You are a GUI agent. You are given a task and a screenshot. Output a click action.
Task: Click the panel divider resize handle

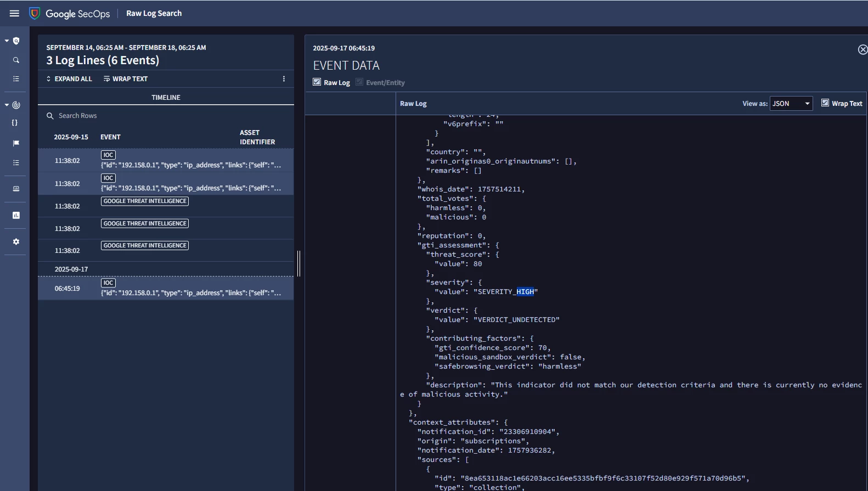(x=299, y=263)
